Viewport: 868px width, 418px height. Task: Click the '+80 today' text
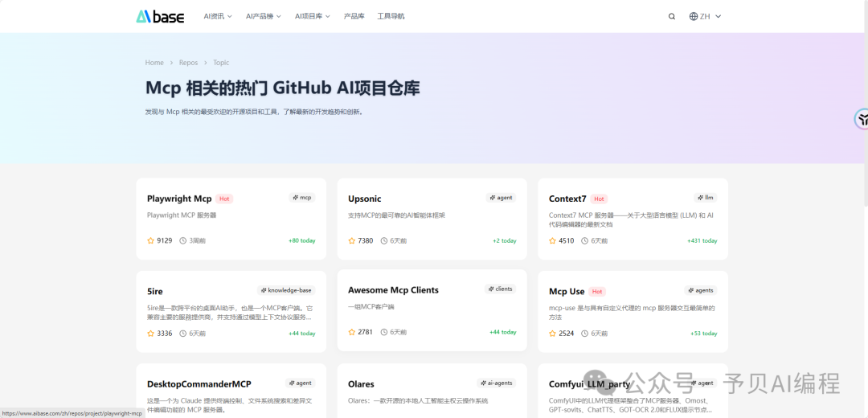point(301,241)
